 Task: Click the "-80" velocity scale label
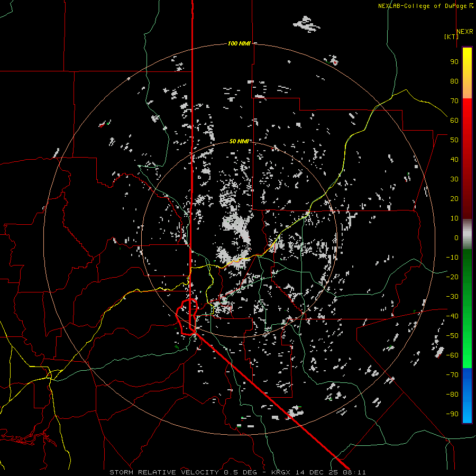452,395
